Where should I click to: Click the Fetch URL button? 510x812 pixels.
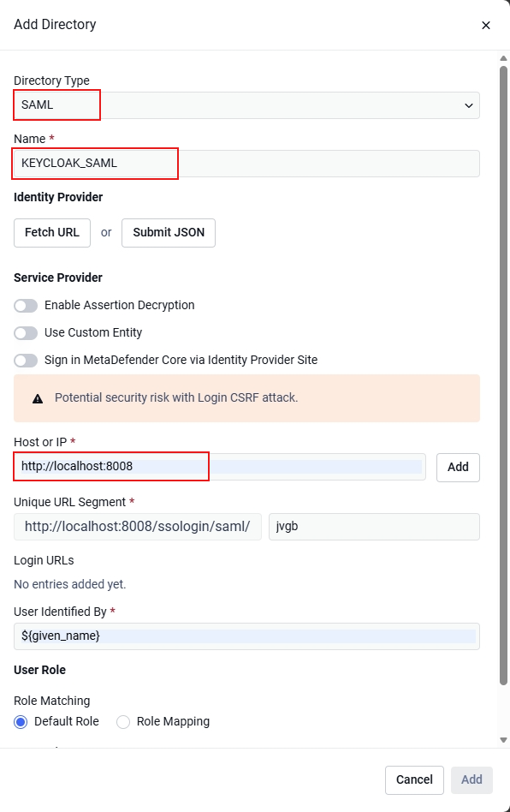pyautogui.click(x=52, y=233)
